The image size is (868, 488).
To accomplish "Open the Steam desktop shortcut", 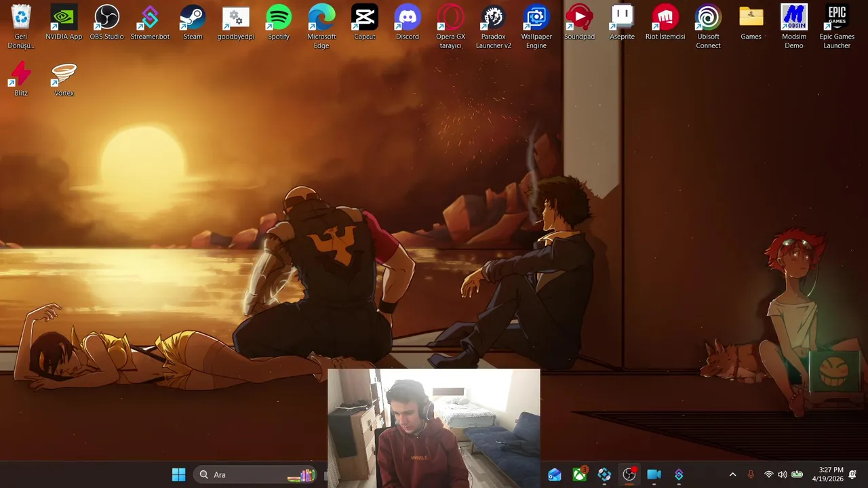I will (193, 22).
